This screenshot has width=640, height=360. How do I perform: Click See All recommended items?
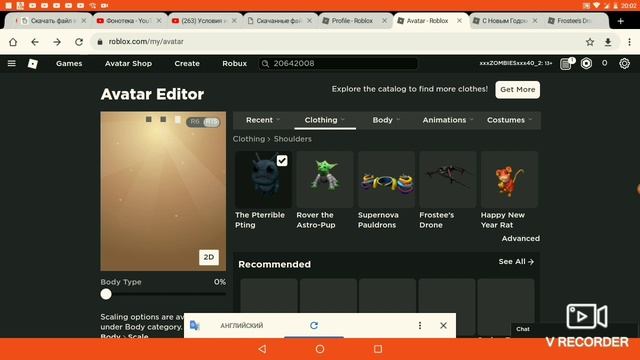[x=516, y=262]
